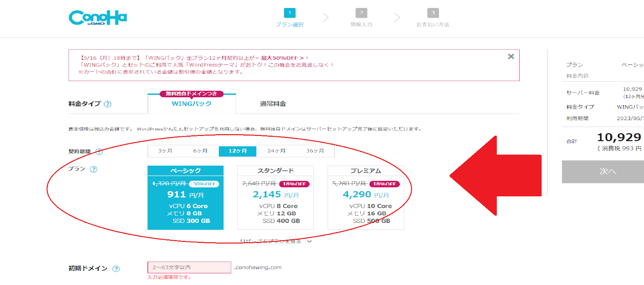Open help icon next to プラン
The height and width of the screenshot is (285, 644).
pyautogui.click(x=93, y=169)
